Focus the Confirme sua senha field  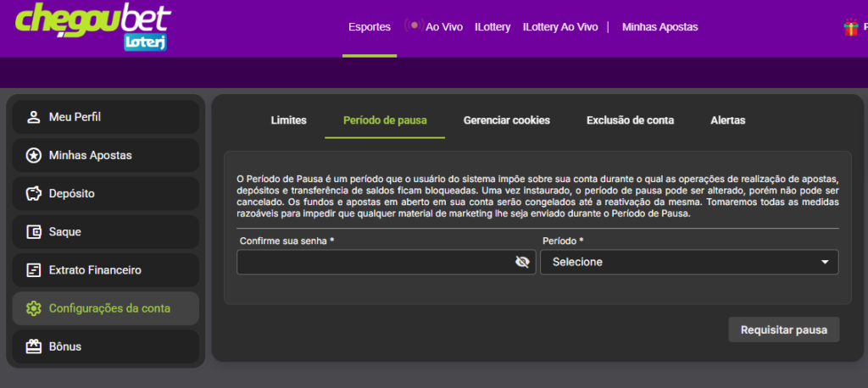click(387, 262)
